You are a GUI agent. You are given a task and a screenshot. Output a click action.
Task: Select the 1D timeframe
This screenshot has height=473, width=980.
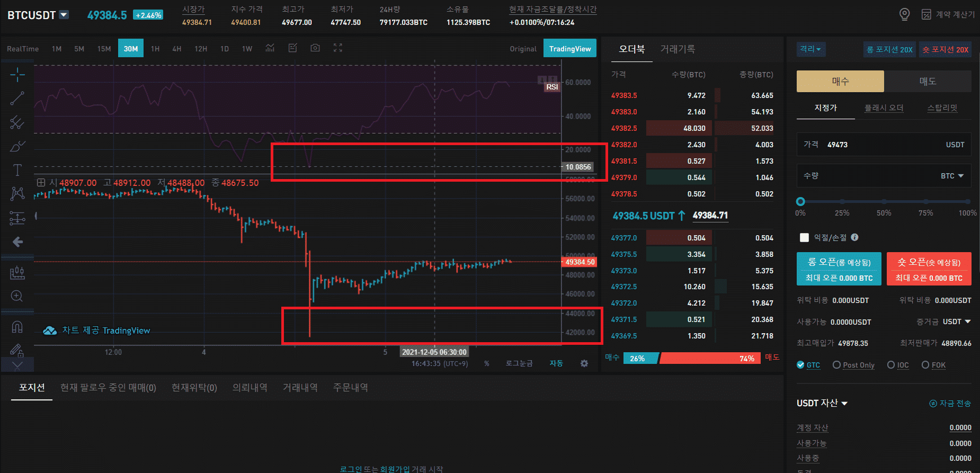coord(225,49)
